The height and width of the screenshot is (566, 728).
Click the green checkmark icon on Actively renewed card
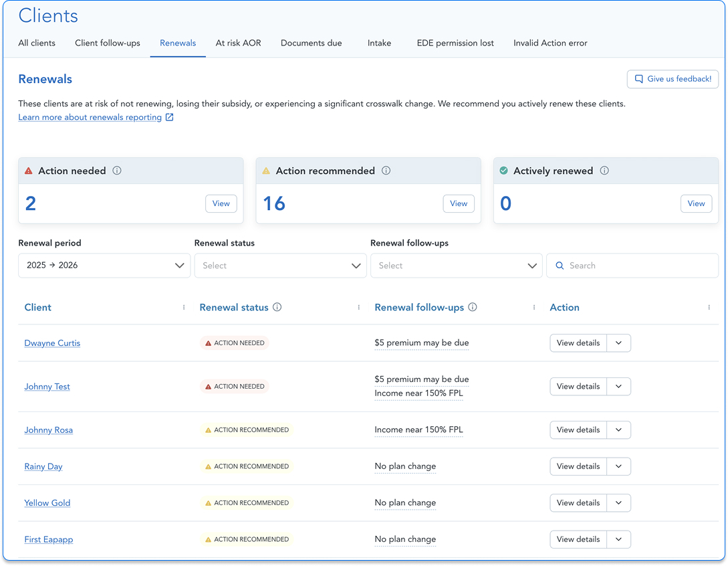(503, 171)
